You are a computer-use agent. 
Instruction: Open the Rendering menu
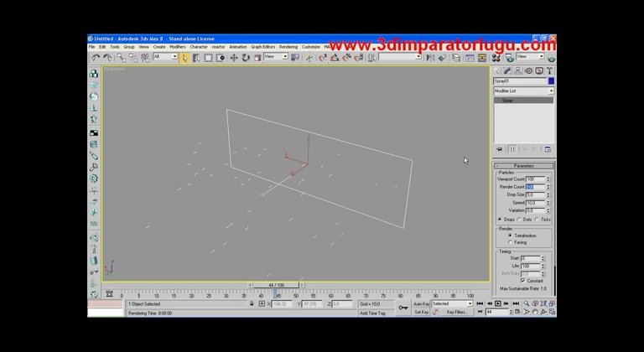[x=288, y=47]
